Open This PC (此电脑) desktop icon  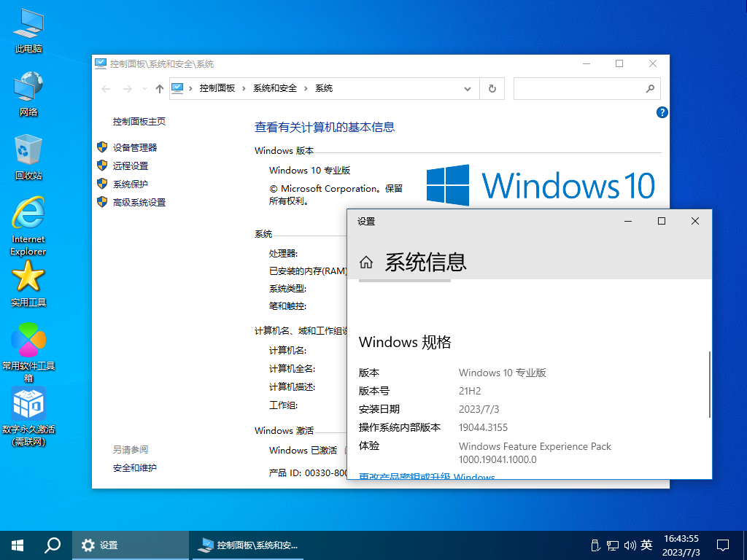28,31
